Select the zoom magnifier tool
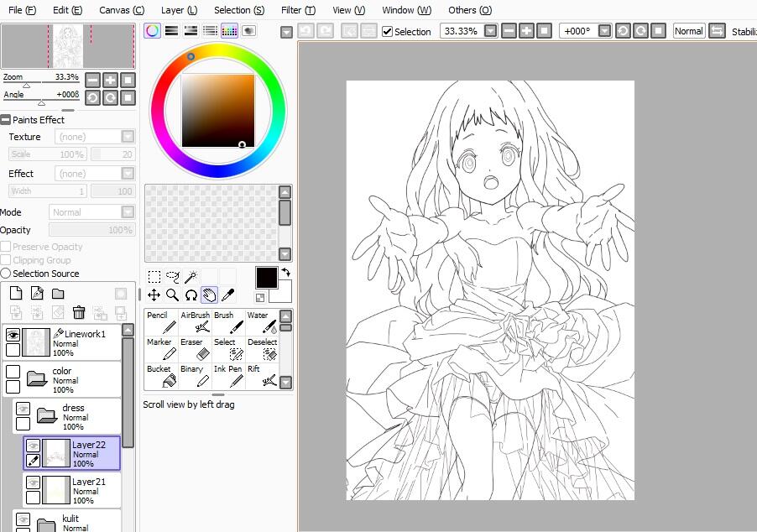The image size is (757, 532). (x=172, y=295)
